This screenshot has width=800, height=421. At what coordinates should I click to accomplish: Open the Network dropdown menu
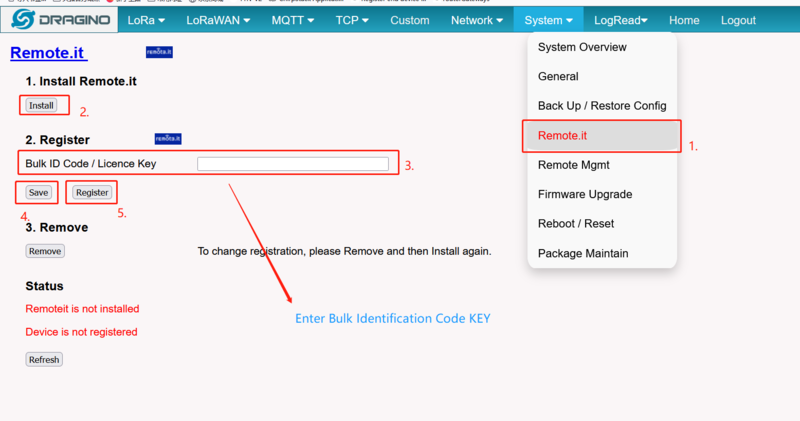coord(477,20)
